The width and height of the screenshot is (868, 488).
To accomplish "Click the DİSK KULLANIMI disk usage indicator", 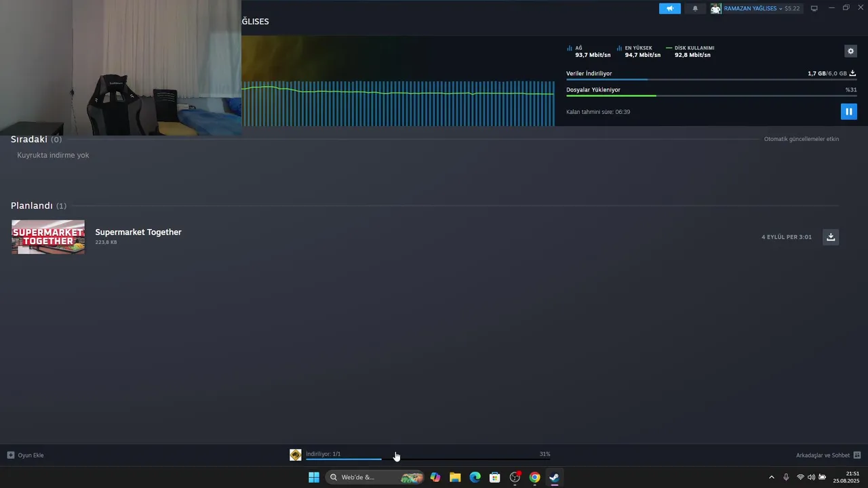I will pyautogui.click(x=690, y=52).
